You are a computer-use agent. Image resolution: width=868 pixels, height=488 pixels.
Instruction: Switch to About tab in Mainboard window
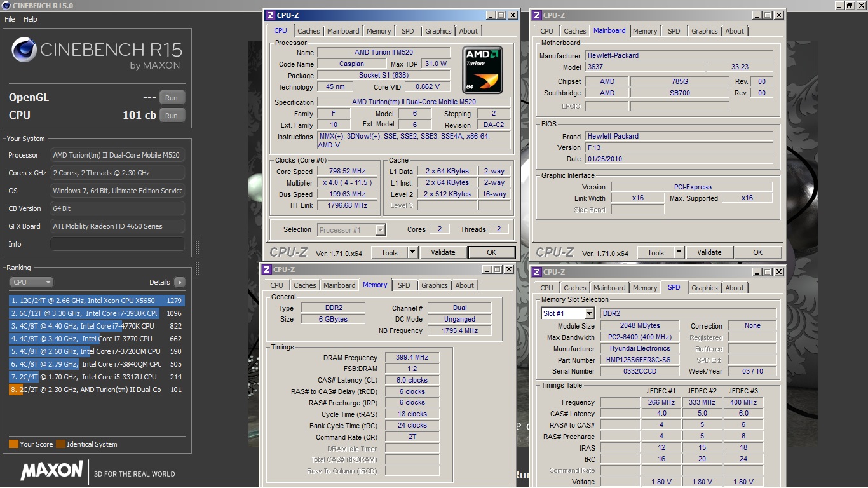(735, 31)
